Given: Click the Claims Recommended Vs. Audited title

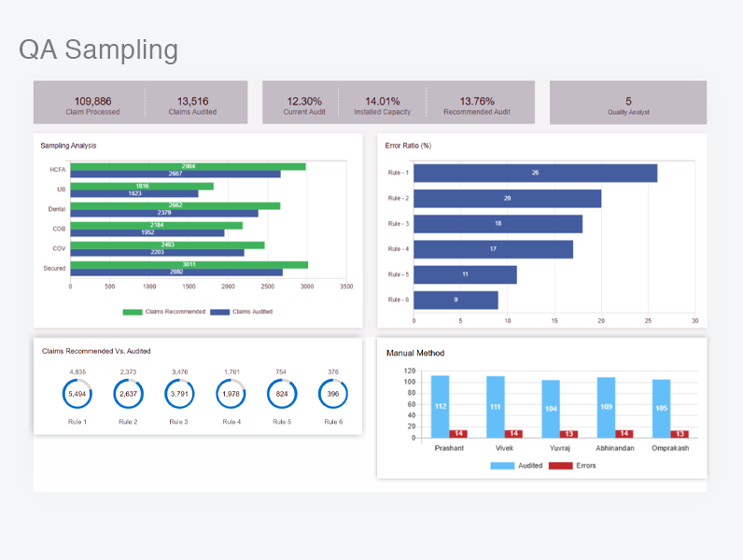Looking at the screenshot, I should [96, 351].
